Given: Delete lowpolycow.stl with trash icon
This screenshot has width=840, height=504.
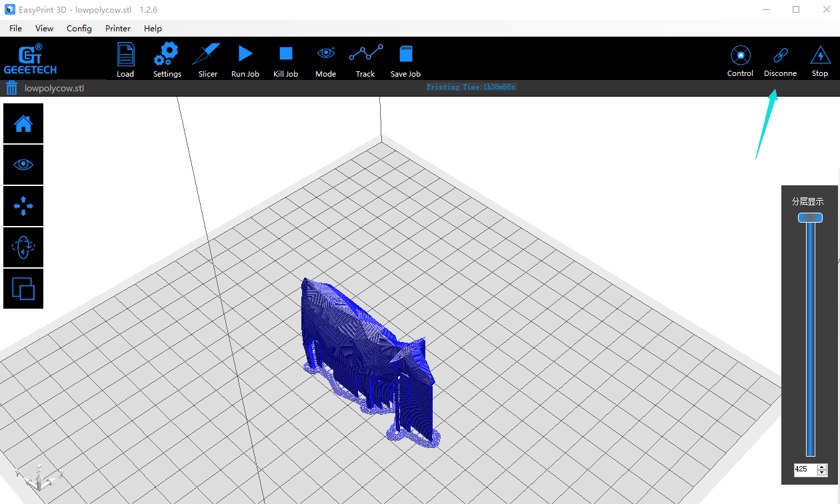Looking at the screenshot, I should click(x=12, y=88).
